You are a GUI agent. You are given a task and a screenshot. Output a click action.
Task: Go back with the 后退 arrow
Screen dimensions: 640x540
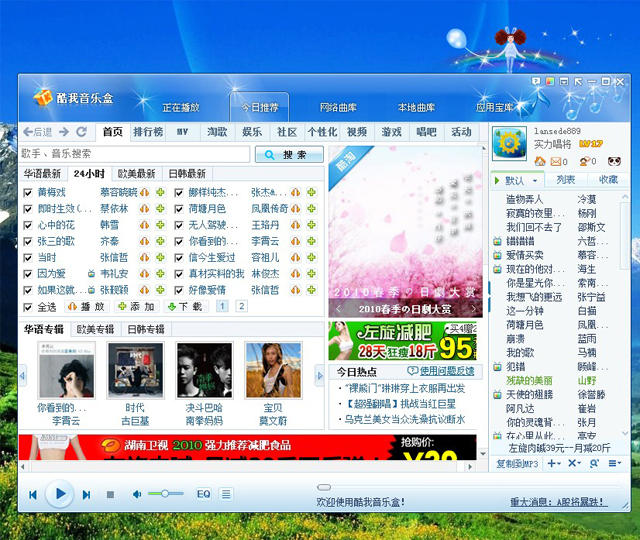[37, 132]
